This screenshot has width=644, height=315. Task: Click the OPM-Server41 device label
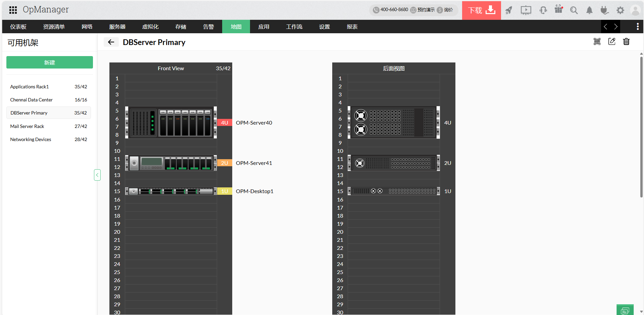254,163
